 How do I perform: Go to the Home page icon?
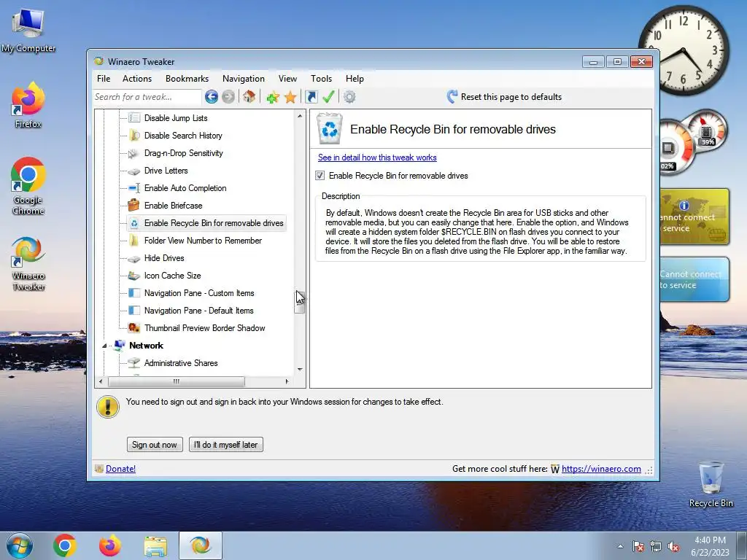pyautogui.click(x=249, y=97)
